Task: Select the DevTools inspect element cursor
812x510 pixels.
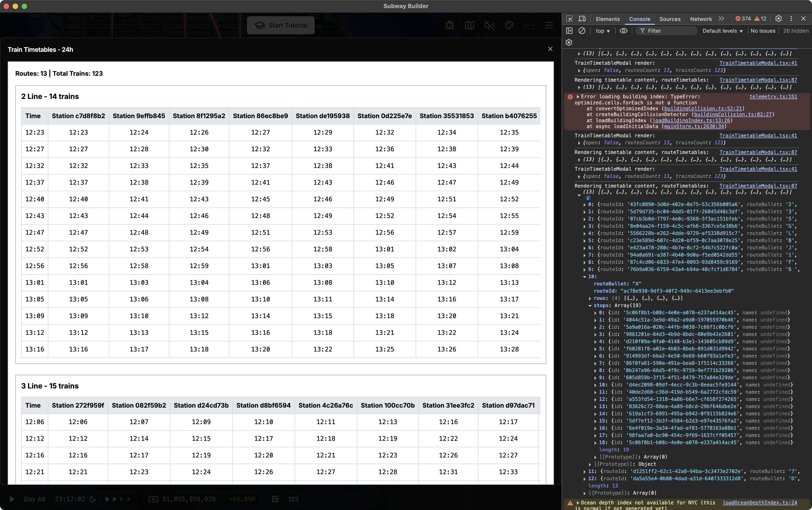Action: click(x=569, y=19)
